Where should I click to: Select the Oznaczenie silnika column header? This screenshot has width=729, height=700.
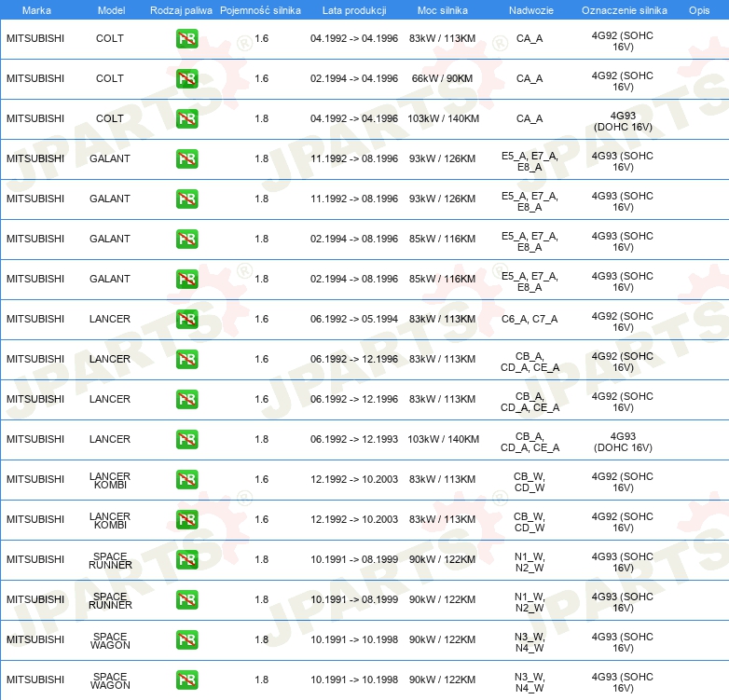624,10
